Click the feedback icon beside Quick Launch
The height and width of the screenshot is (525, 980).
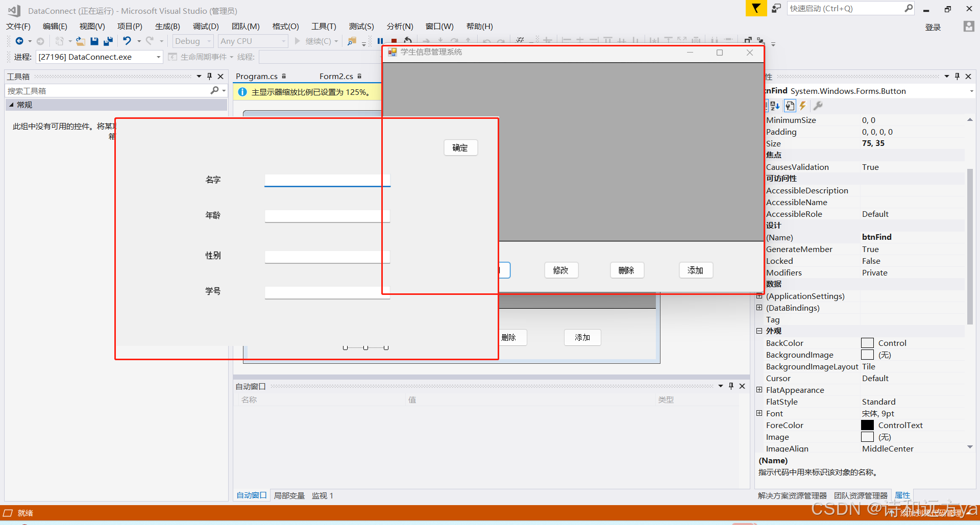coord(776,8)
